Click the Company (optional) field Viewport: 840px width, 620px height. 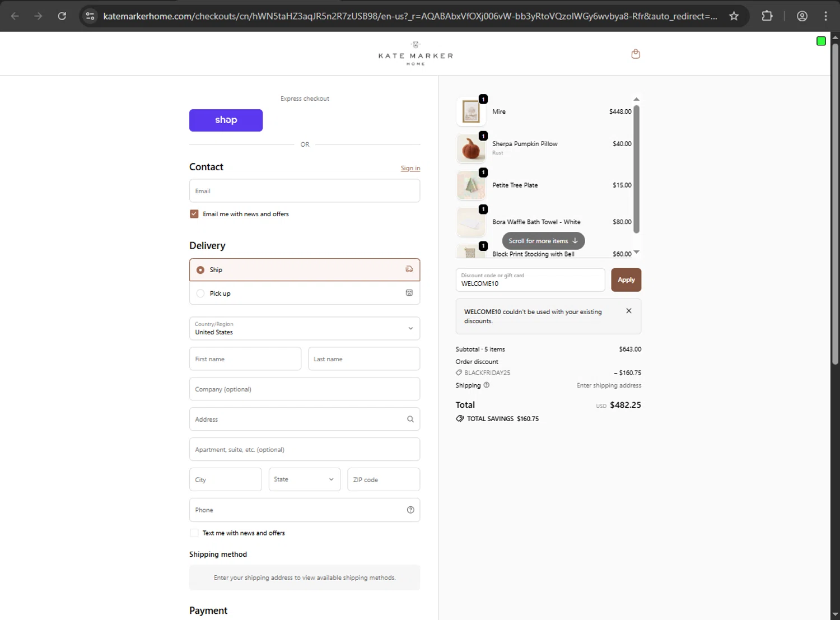305,389
